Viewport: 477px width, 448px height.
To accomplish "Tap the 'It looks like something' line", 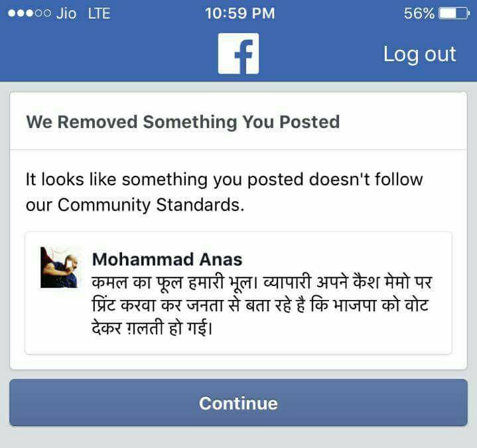I will pos(224,179).
